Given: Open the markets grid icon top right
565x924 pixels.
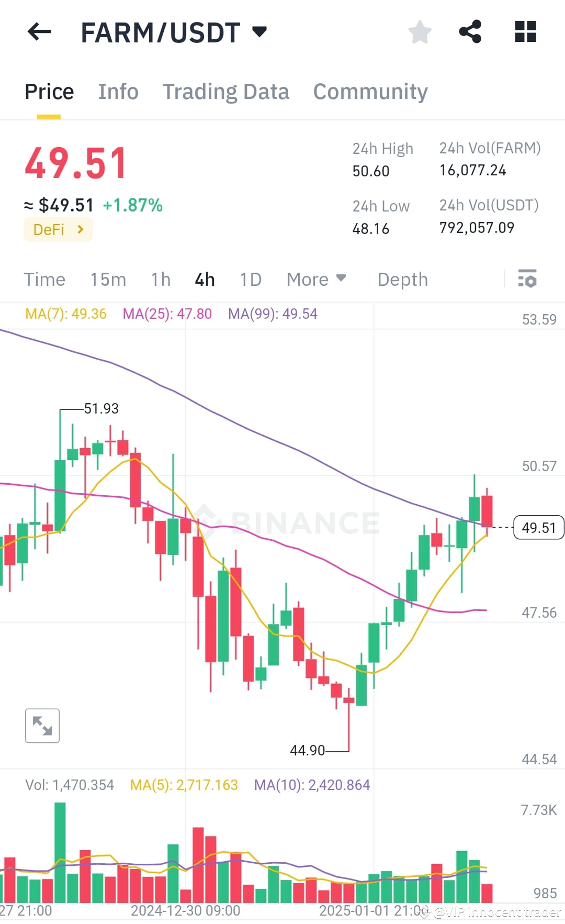Looking at the screenshot, I should click(x=525, y=32).
